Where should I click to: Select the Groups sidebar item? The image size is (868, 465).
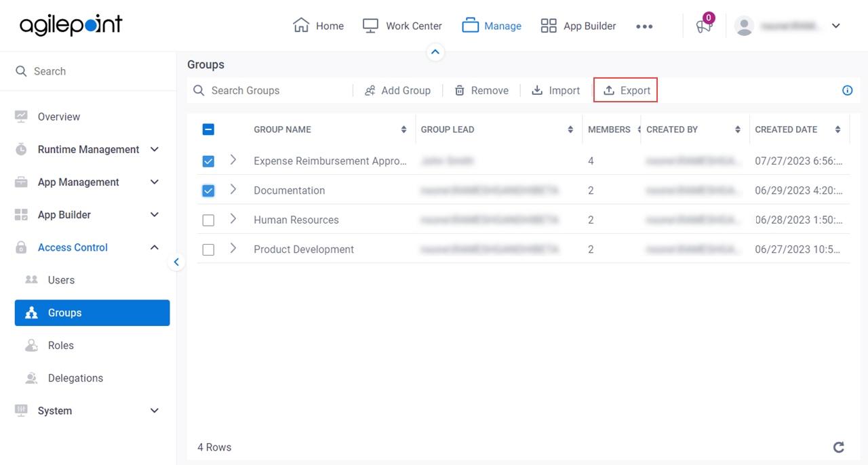tap(92, 312)
